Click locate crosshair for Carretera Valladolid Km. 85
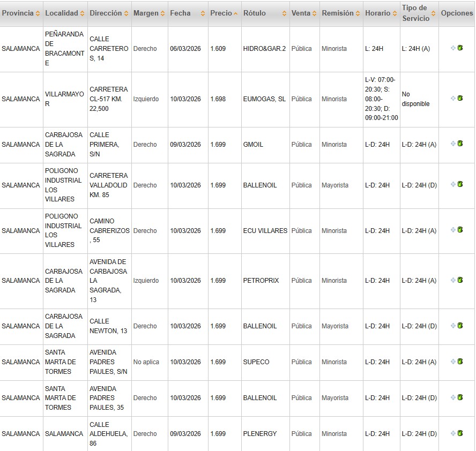The width and height of the screenshot is (476, 451). tap(453, 185)
